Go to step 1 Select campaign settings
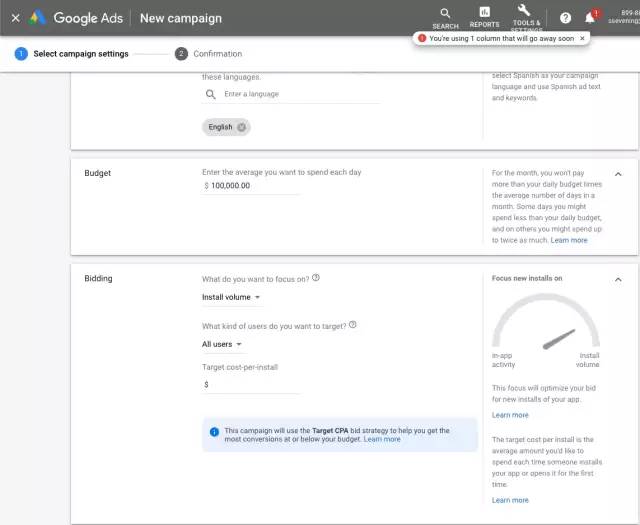The width and height of the screenshot is (640, 525). (x=71, y=54)
